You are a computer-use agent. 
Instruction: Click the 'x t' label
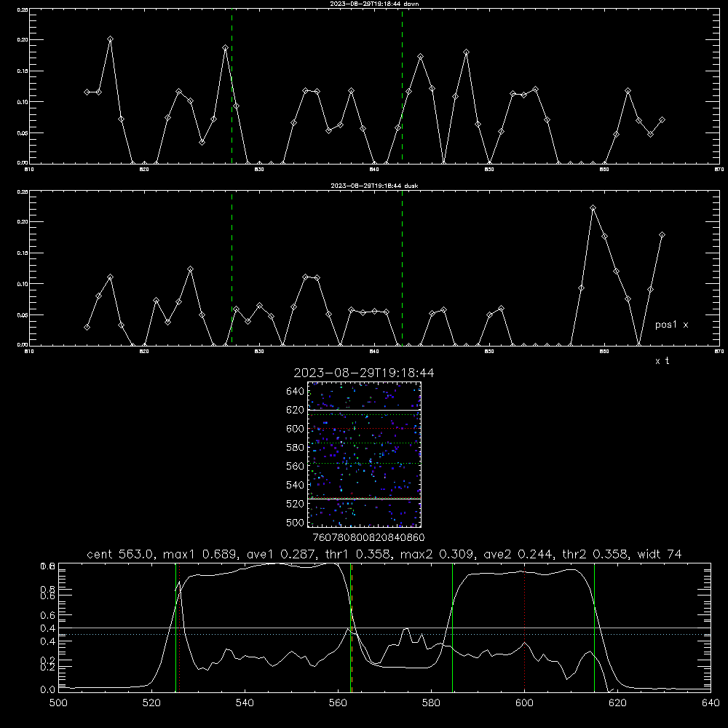tap(662, 361)
